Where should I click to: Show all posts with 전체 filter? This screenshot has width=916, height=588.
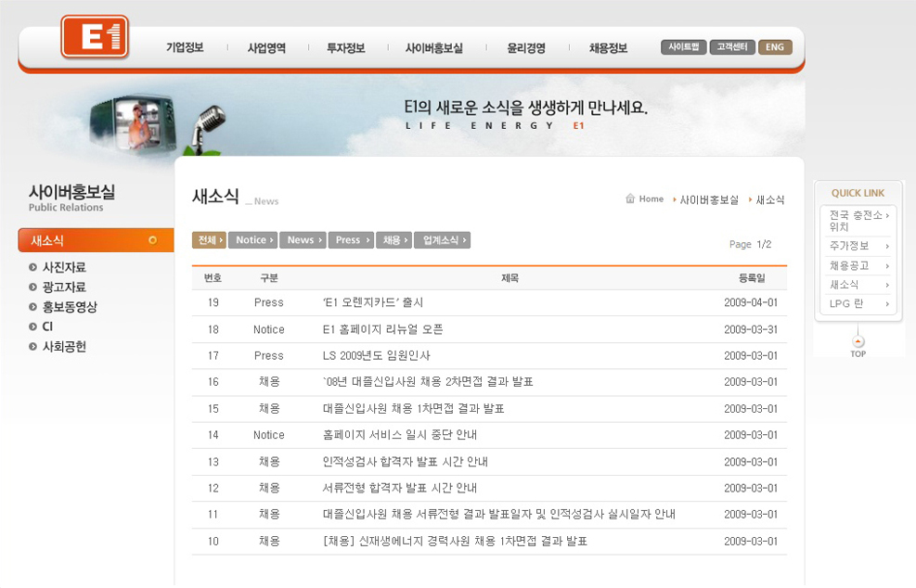click(209, 240)
